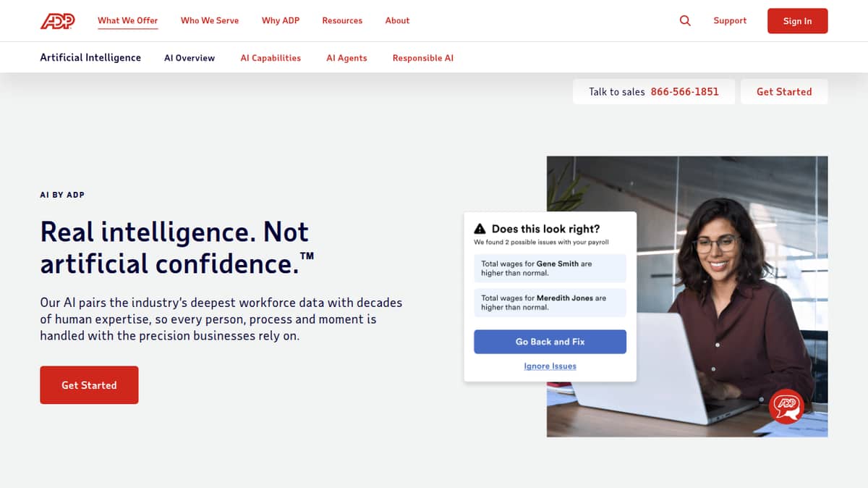The image size is (868, 488).
Task: Select the AI Agents tab
Action: [x=346, y=58]
